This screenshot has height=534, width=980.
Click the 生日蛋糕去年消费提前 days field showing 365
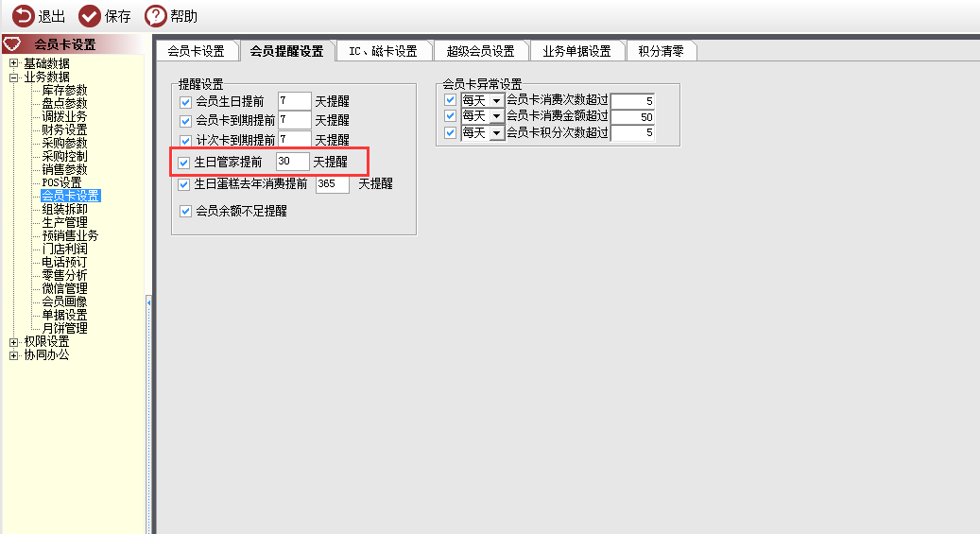332,184
